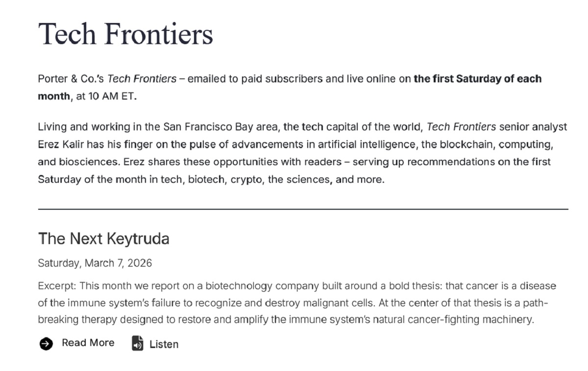Click the excerpt paragraph about immune system
Image resolution: width=588 pixels, height=371 pixels.
click(x=294, y=303)
